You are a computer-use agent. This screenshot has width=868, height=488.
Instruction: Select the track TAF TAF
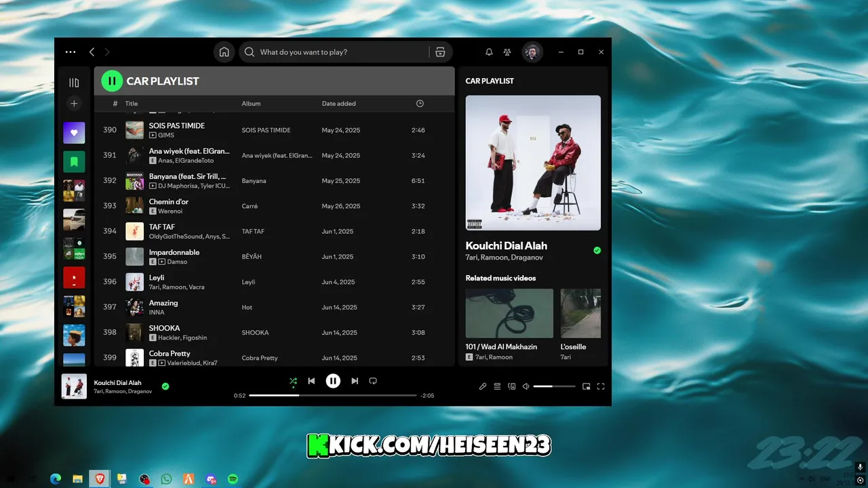(x=162, y=227)
